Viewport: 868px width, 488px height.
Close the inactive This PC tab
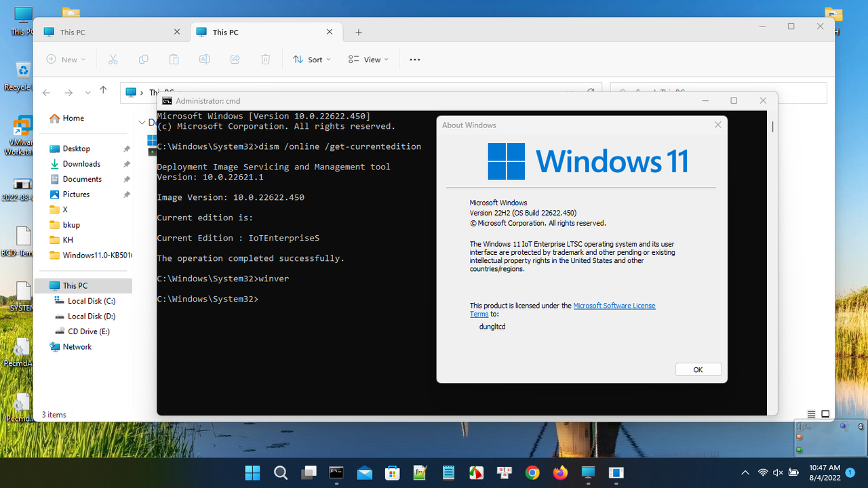click(177, 32)
